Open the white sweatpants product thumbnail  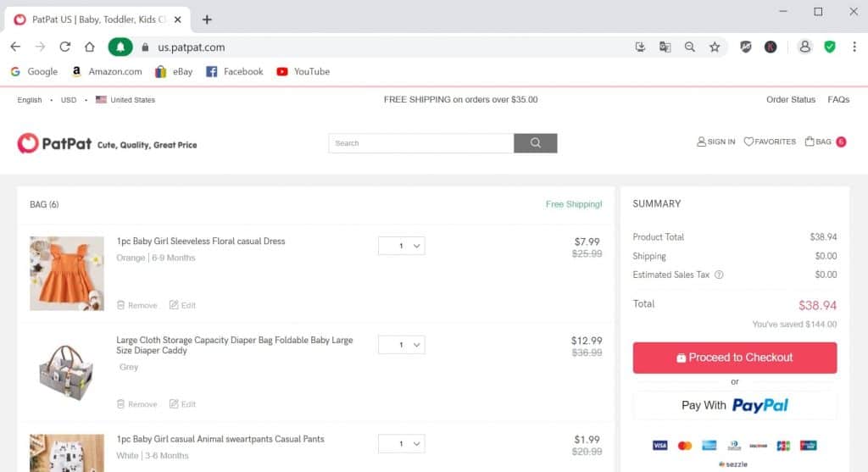[x=67, y=453]
